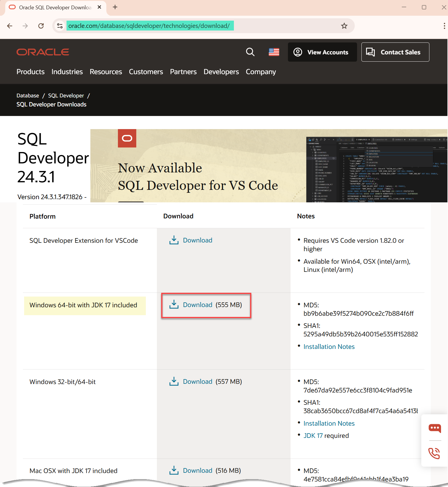Open Chrome's three-dot options menu
The width and height of the screenshot is (448, 487).
click(x=444, y=26)
